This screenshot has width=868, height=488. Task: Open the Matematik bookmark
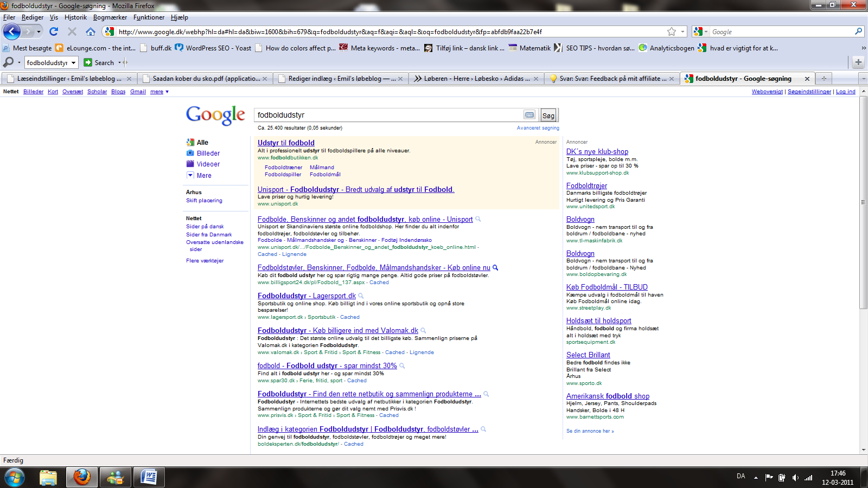pyautogui.click(x=529, y=48)
